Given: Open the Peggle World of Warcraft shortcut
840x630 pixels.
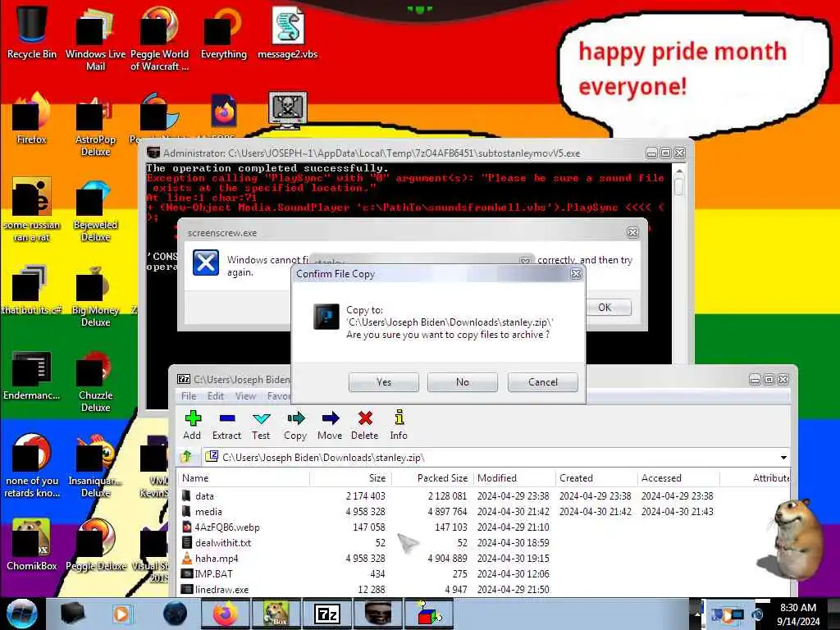Looking at the screenshot, I should coord(160,39).
